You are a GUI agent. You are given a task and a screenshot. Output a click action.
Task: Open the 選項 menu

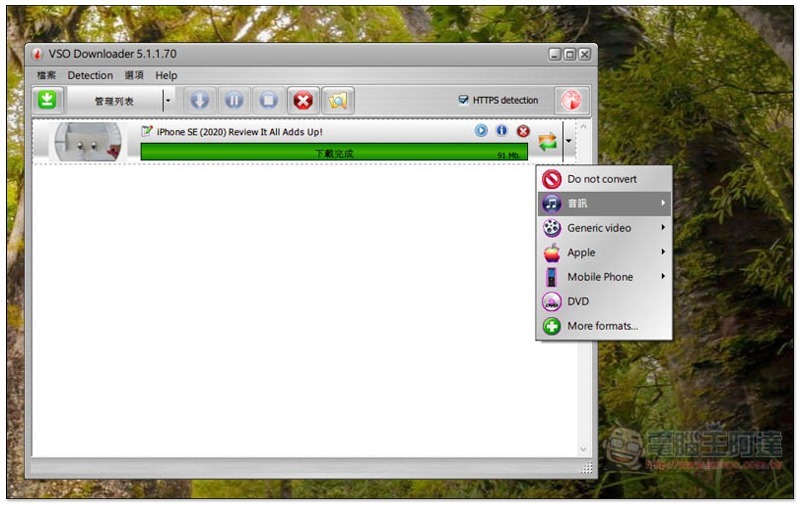134,75
